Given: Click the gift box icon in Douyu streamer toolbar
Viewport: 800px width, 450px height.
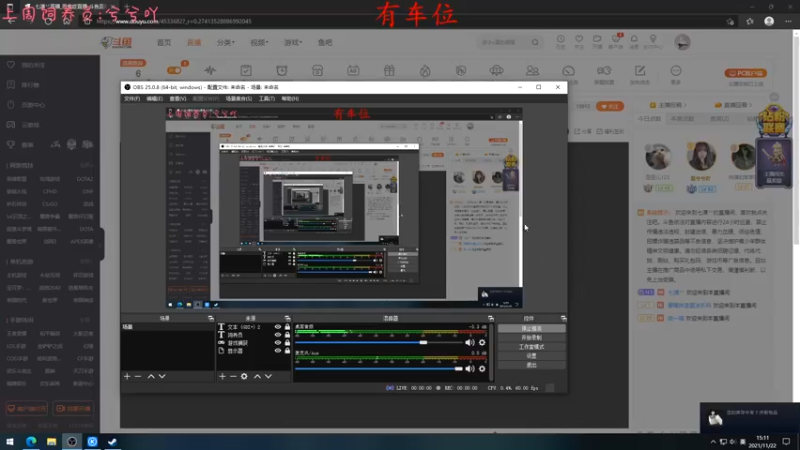Looking at the screenshot, I should pyautogui.click(x=389, y=70).
